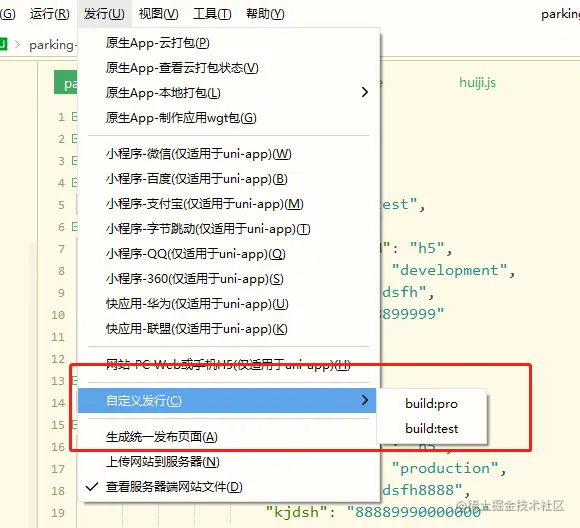Click the "h5" value on line 7
The width and height of the screenshot is (580, 528).
426,248
